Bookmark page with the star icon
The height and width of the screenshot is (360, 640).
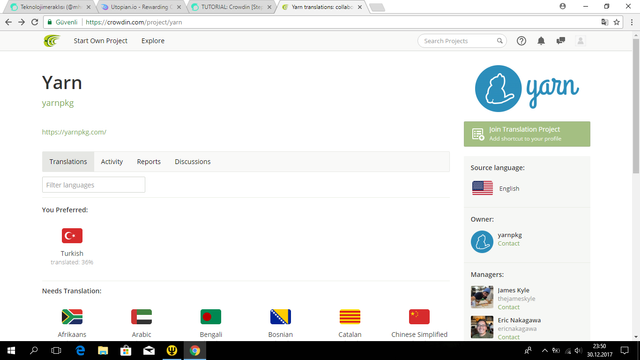click(x=616, y=22)
